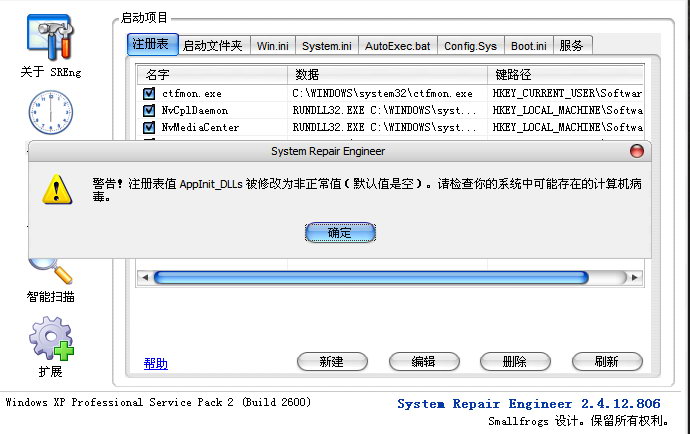Select the NvCplDaemon row name
This screenshot has height=434, width=690.
coord(195,110)
